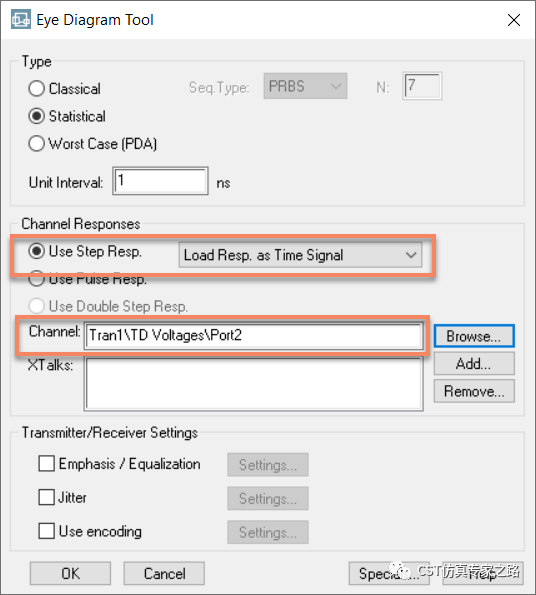Click the Cancel button

164,573
